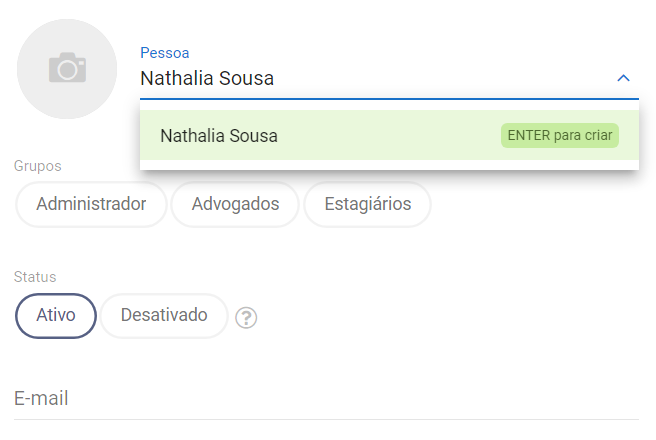The height and width of the screenshot is (440, 656).
Task: Click the blue Pessoa field label
Action: (164, 52)
